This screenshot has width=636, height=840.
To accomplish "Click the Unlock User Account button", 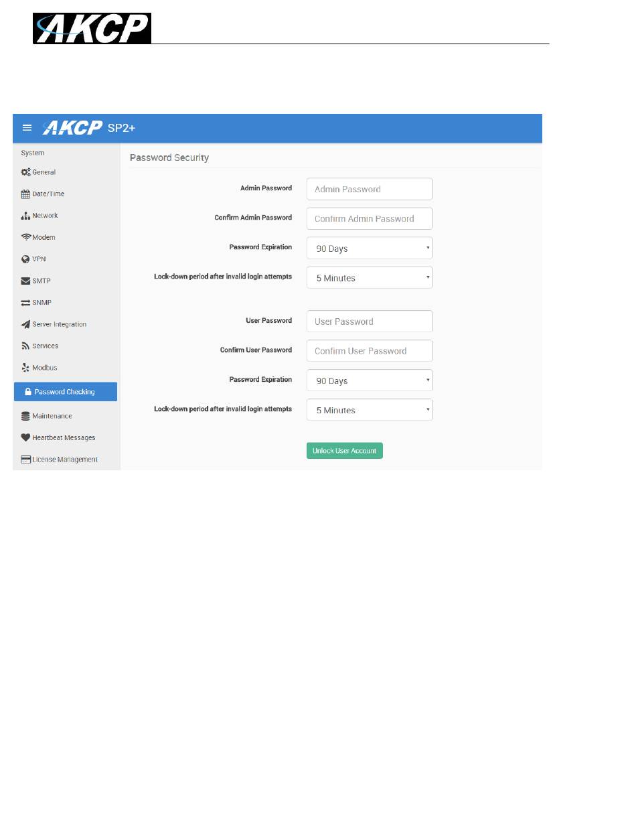I will 345,451.
